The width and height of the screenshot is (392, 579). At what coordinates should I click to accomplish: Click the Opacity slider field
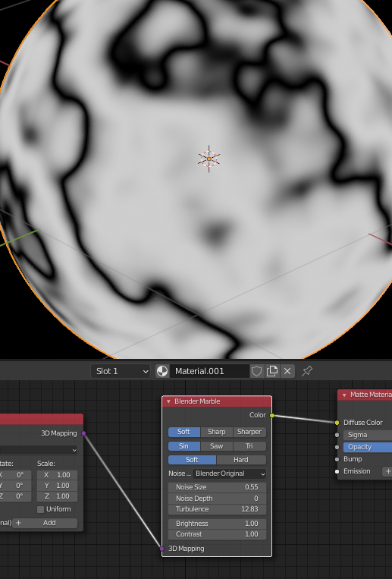pyautogui.click(x=368, y=447)
